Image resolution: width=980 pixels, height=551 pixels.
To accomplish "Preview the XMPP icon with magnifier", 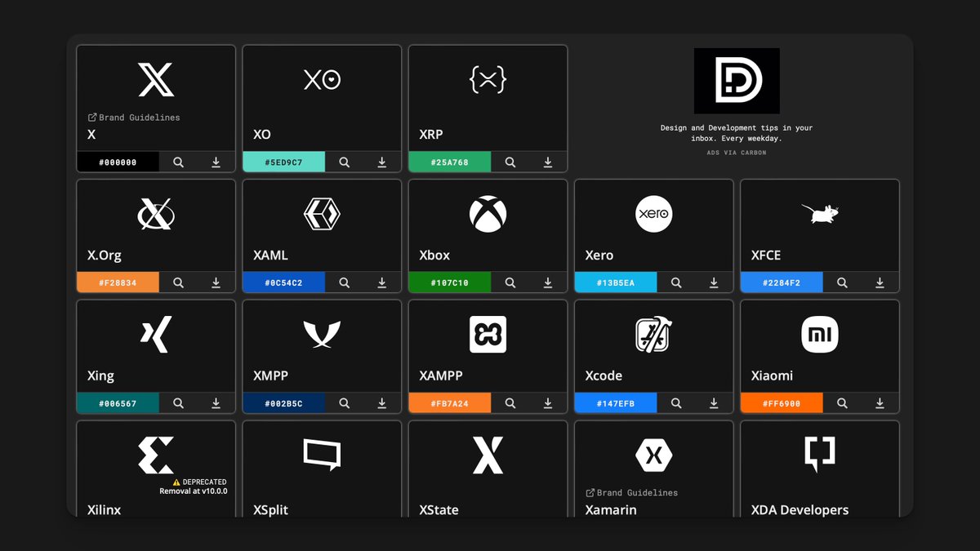I will pyautogui.click(x=344, y=404).
